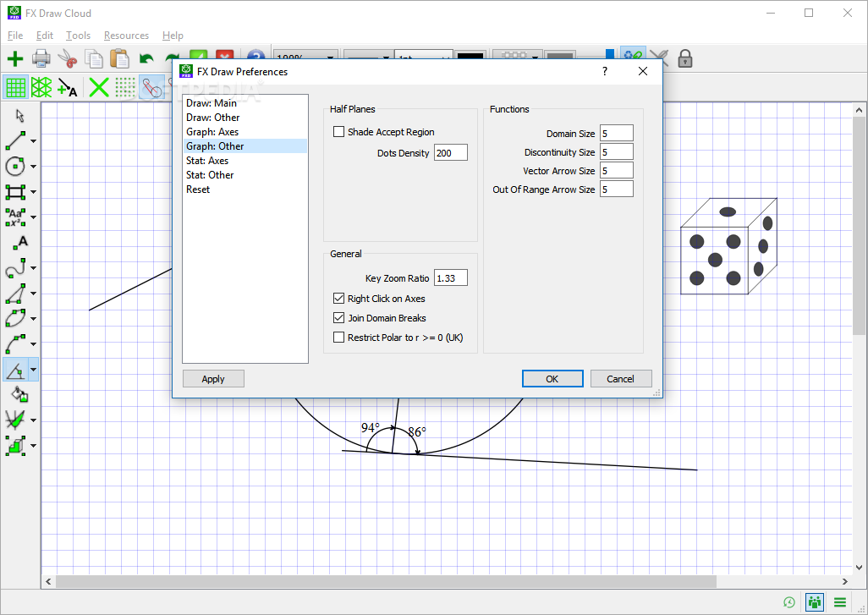Select the freehand curve tool
Screen dimensions: 868x615
[15, 268]
